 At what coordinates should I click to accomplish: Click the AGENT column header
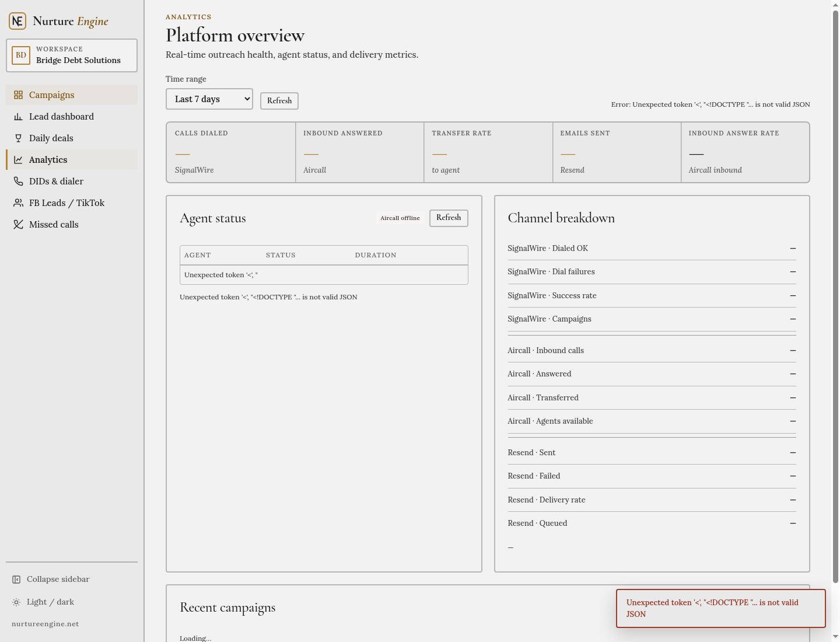pyautogui.click(x=198, y=256)
